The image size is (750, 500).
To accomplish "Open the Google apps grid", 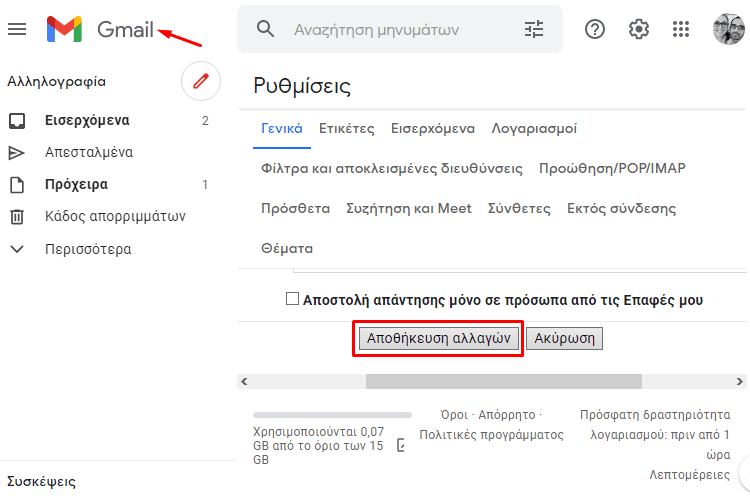I will pyautogui.click(x=681, y=29).
